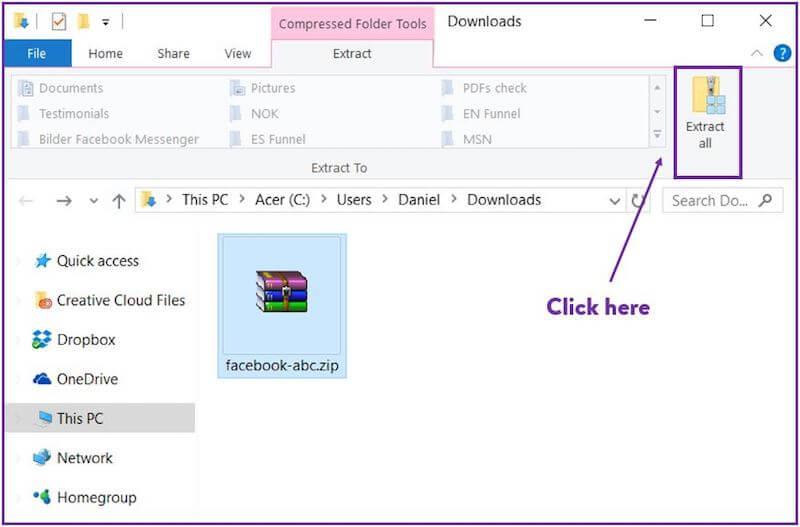This screenshot has height=527, width=800.
Task: Open the recent locations dropdown arrow
Action: (x=93, y=201)
